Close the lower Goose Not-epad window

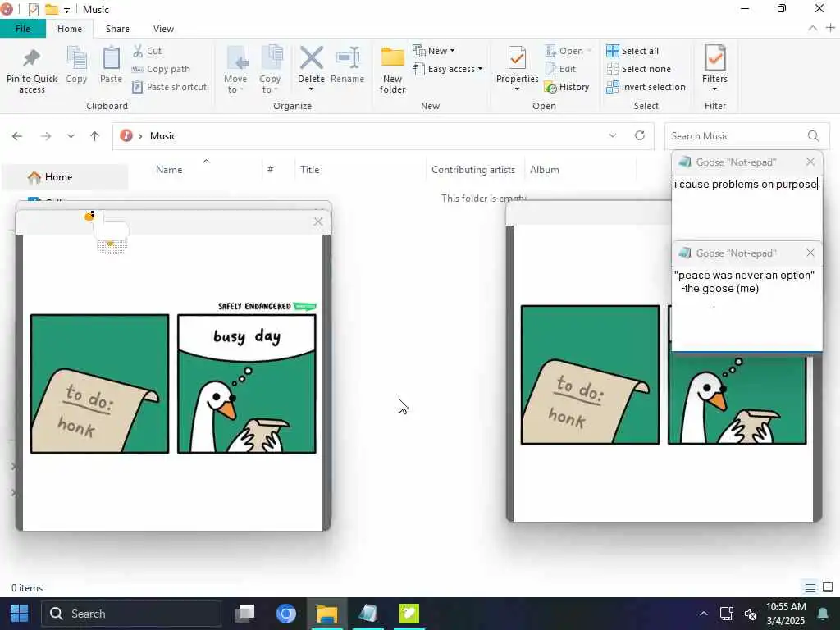click(810, 253)
